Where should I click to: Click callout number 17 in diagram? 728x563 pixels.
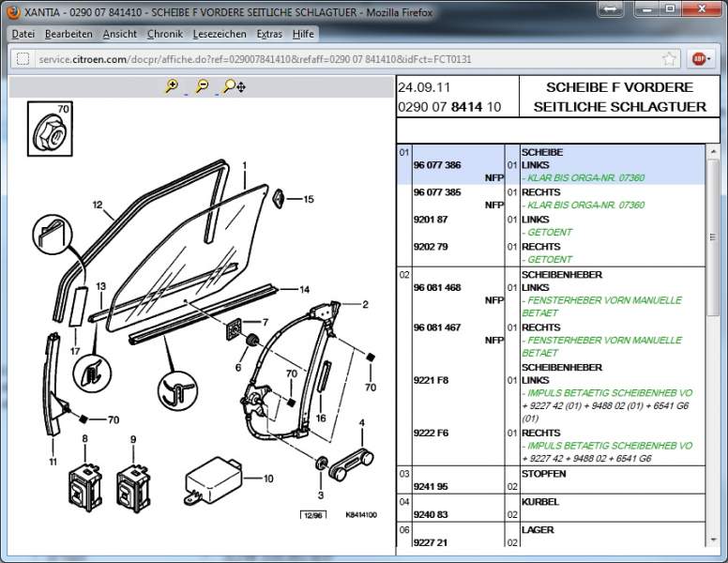75,351
